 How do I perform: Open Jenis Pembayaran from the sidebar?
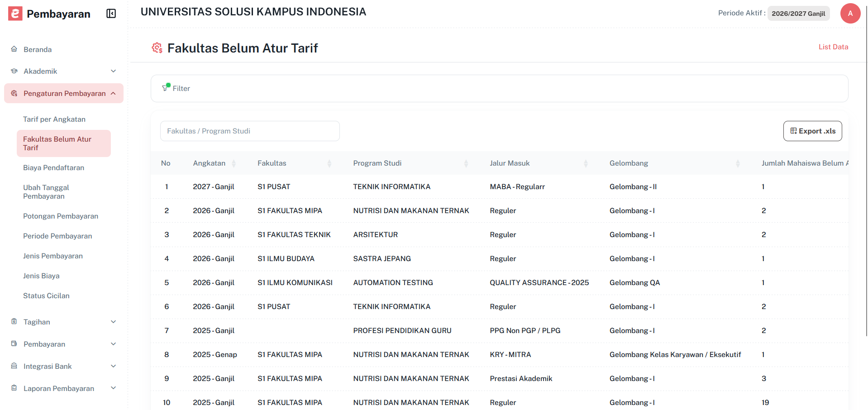click(x=53, y=256)
